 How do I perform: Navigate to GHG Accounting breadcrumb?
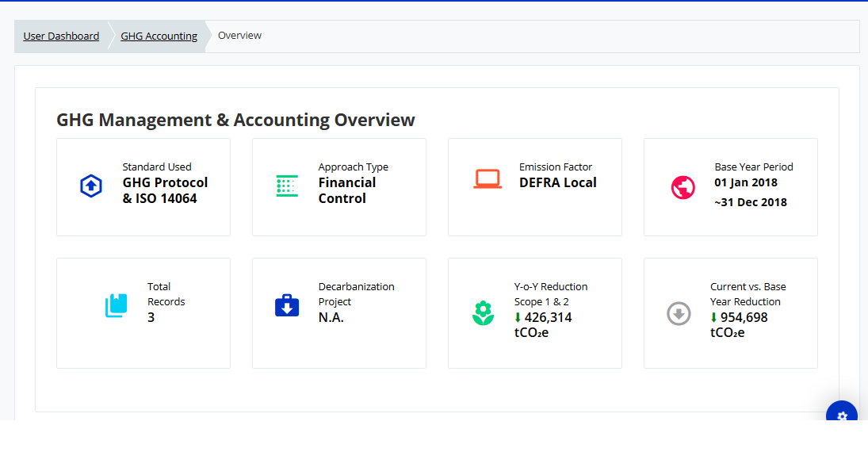pos(159,36)
